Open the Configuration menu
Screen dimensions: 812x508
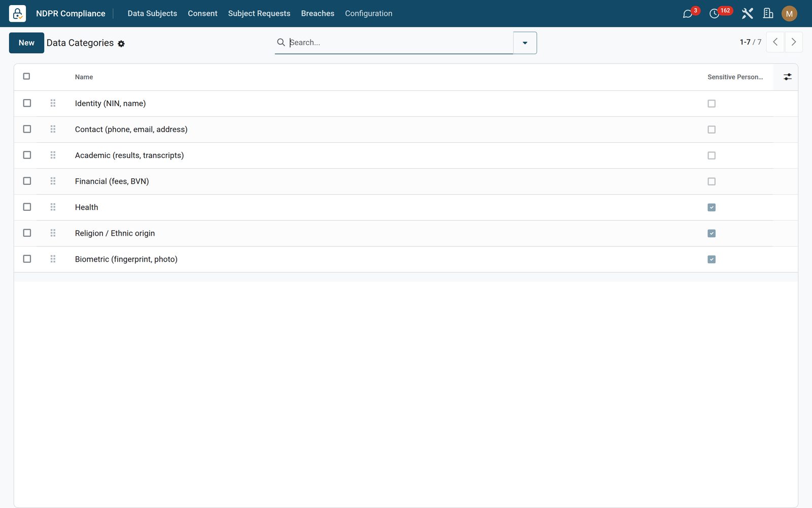click(368, 13)
